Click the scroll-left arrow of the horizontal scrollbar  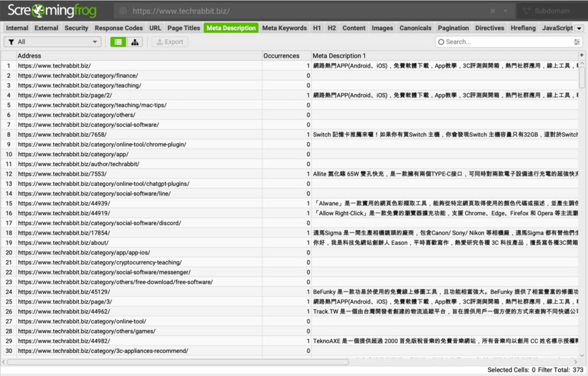4,362
